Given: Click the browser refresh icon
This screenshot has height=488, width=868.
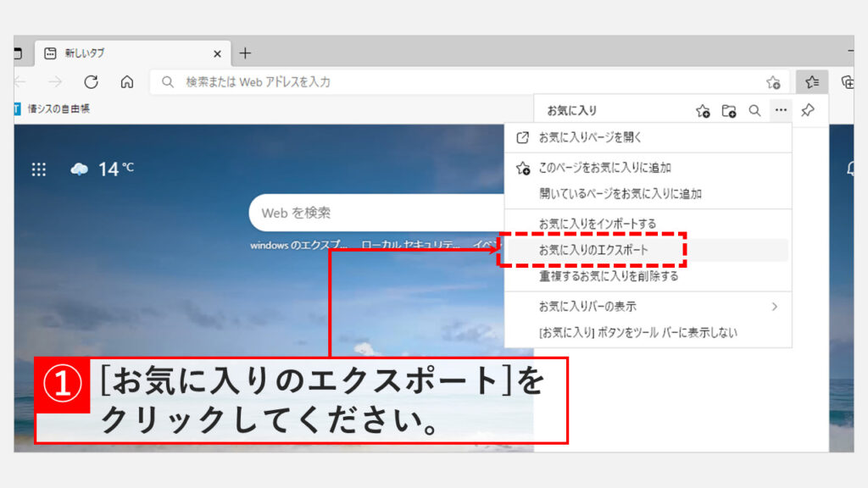Looking at the screenshot, I should [92, 82].
